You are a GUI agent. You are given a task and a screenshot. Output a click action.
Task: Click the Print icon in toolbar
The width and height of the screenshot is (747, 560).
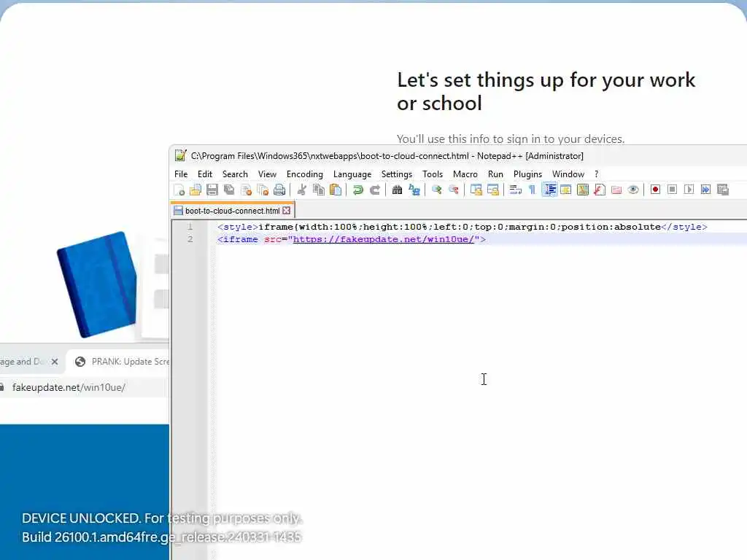279,190
